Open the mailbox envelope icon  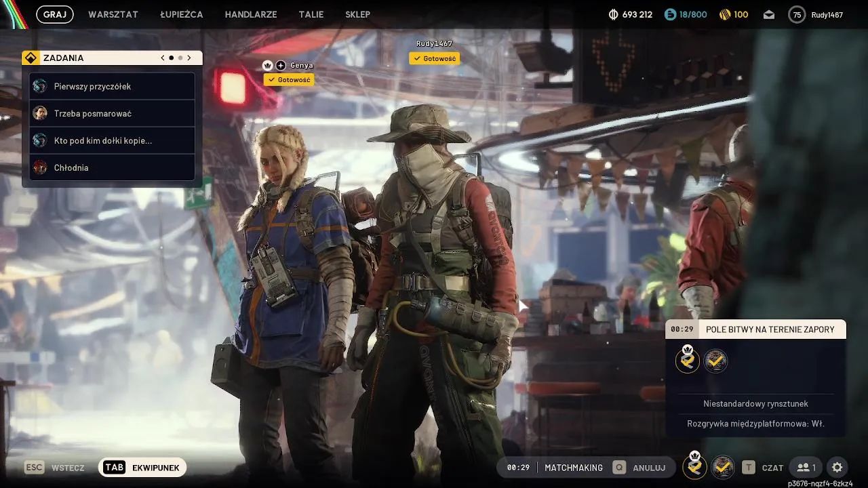[769, 14]
